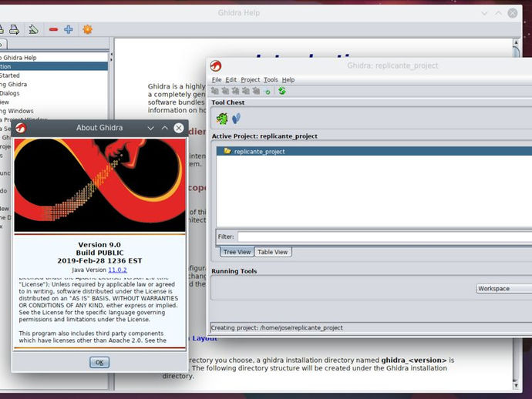Click the Help window scrollbar down arrow
Image resolution: width=532 pixels, height=399 pixels.
click(x=516, y=385)
